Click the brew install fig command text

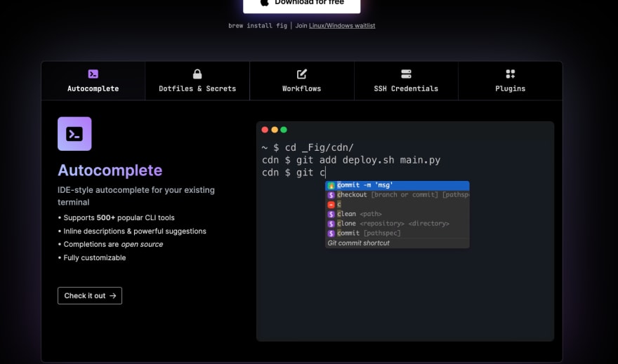(x=258, y=25)
